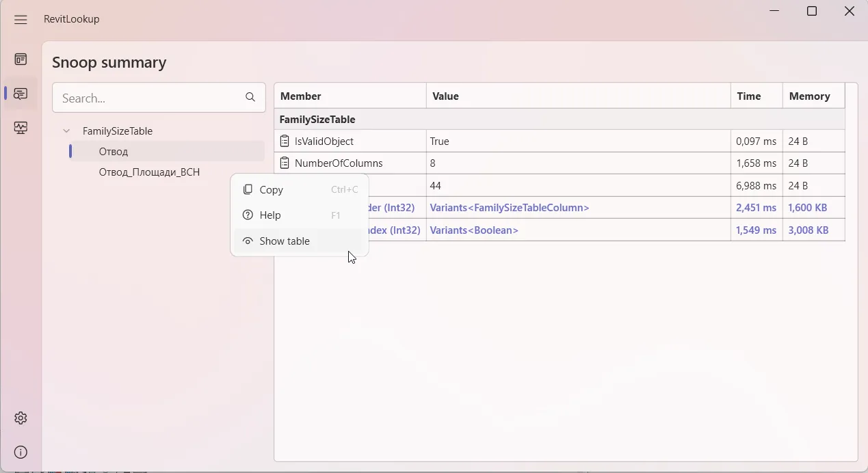The image size is (868, 473).
Task: Choose Copy from the context menu
Action: 300,189
